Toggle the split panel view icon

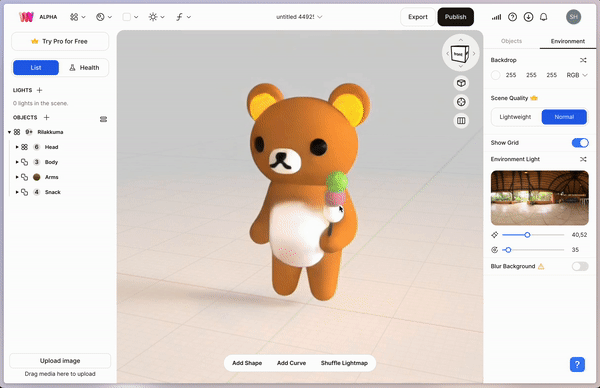461,121
